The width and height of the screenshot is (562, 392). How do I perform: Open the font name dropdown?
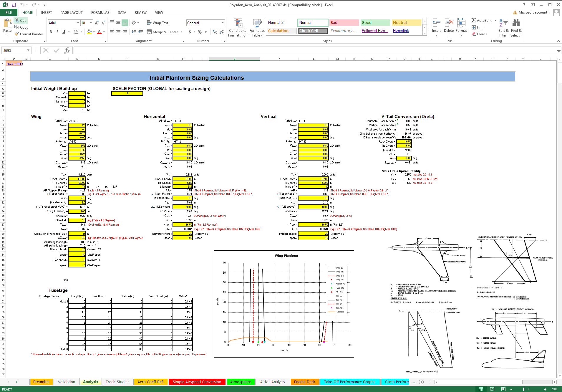coord(79,23)
